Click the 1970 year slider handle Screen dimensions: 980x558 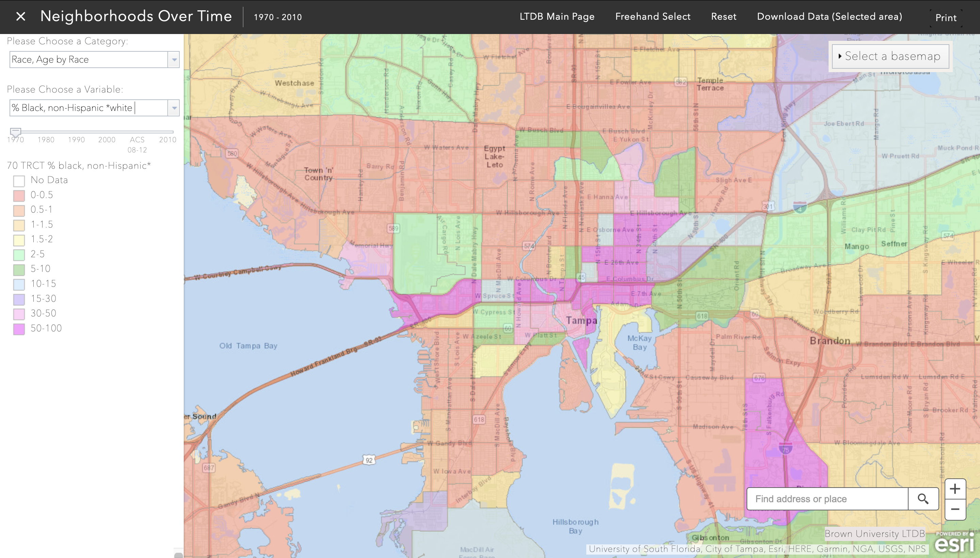tap(15, 132)
